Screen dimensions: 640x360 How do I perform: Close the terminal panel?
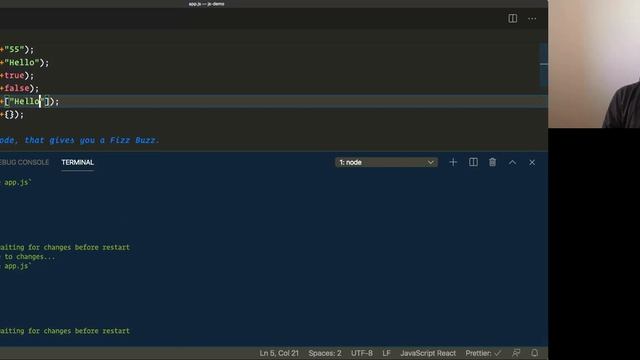[532, 162]
